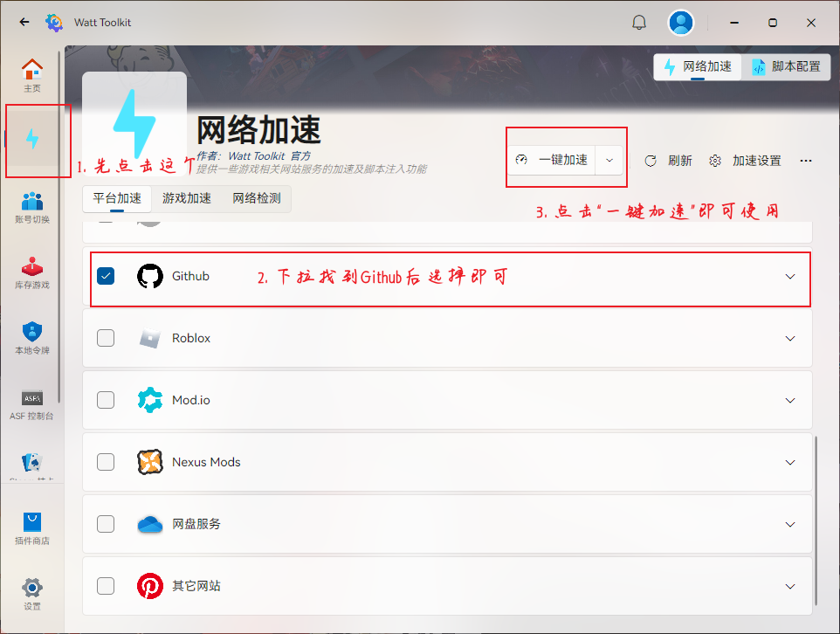Expand the Github row chevron
The width and height of the screenshot is (840, 634).
[x=789, y=277]
